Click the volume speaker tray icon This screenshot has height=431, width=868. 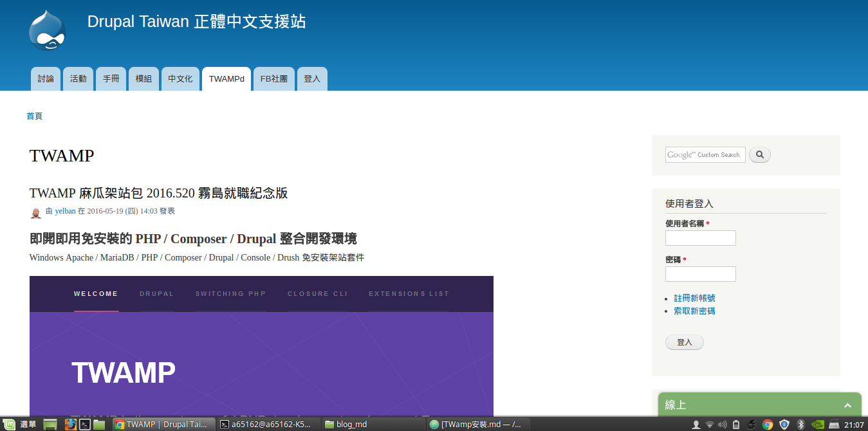click(723, 425)
